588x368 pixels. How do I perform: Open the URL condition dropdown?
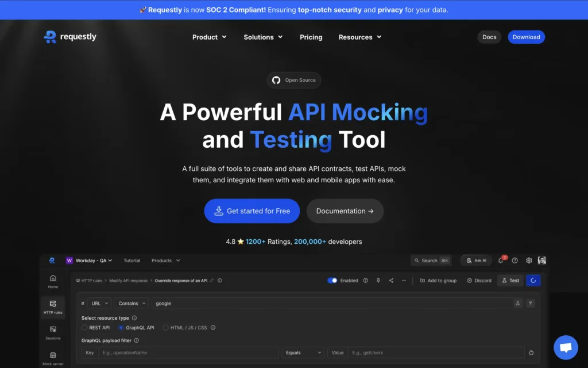[99, 304]
